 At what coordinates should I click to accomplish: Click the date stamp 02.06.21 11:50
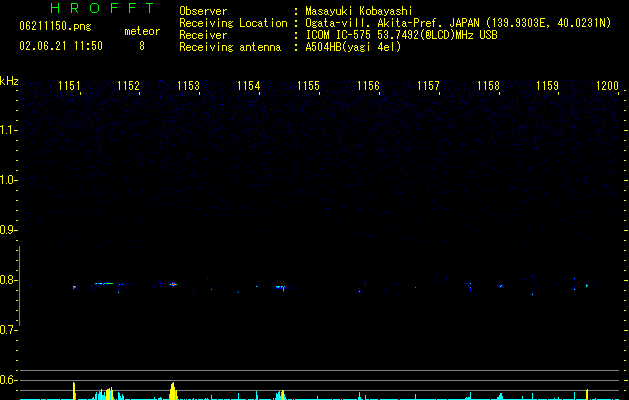[x=61, y=46]
